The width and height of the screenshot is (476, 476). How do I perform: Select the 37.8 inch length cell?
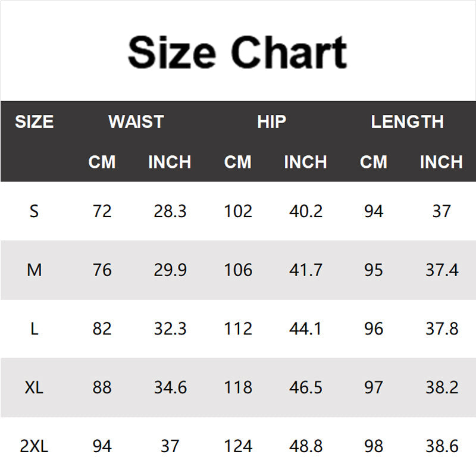click(441, 329)
